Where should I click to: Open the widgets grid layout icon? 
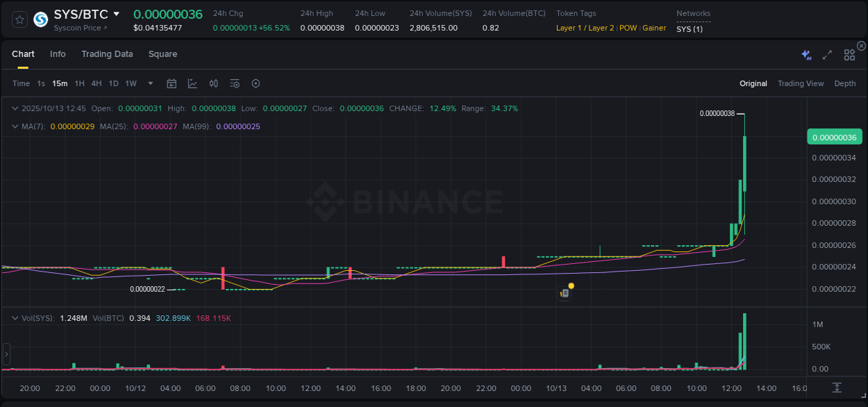point(849,53)
